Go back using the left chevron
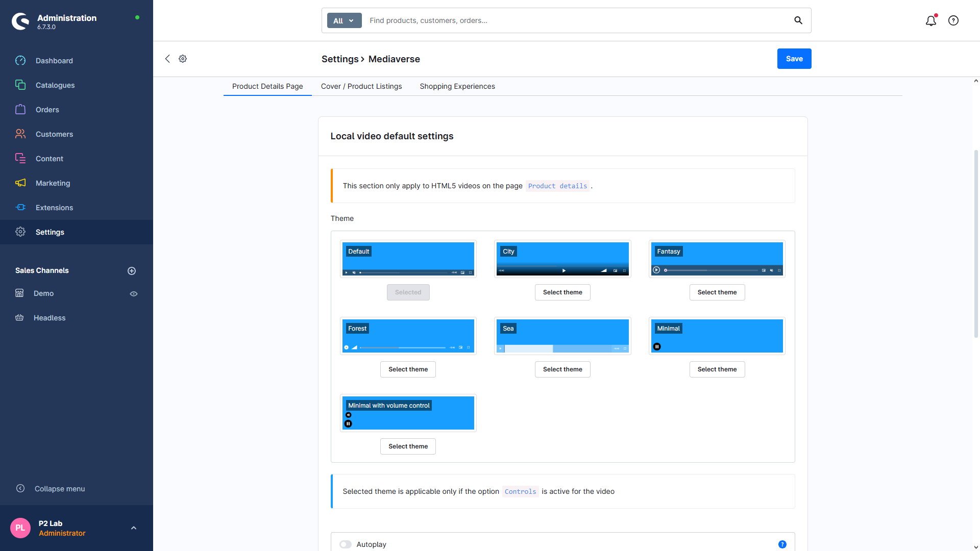 (167, 59)
